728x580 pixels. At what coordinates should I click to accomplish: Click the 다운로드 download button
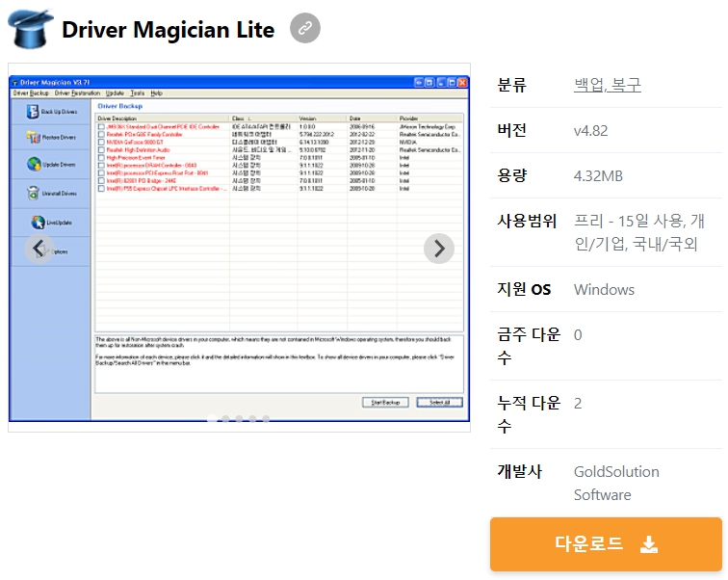click(606, 544)
